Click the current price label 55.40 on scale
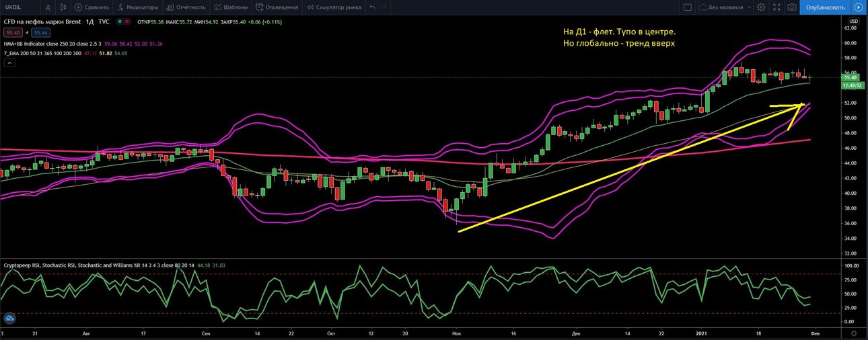 851,78
